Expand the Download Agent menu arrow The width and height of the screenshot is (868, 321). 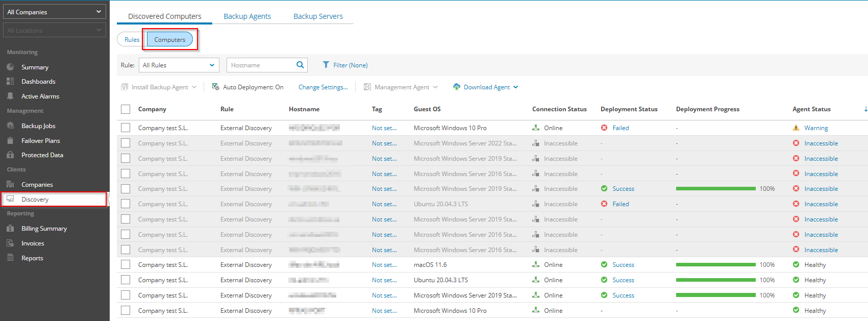click(516, 87)
